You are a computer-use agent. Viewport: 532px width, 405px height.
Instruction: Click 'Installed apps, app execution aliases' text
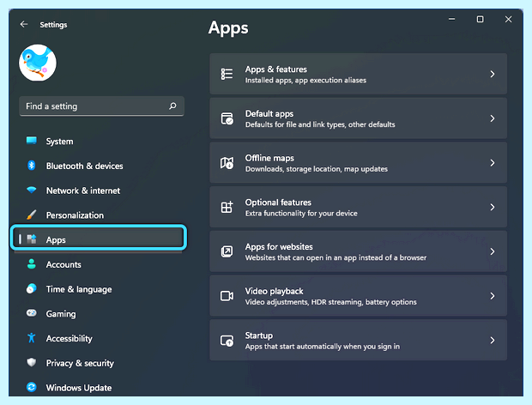coord(305,81)
